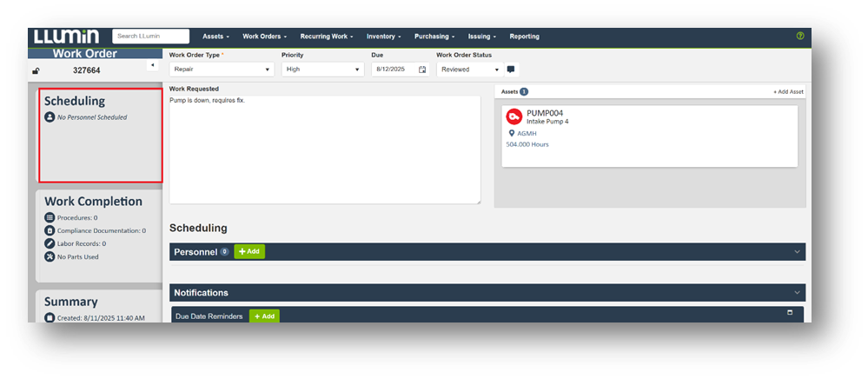This screenshot has height=379, width=868.
Task: Open the Inventory menu
Action: pos(383,37)
